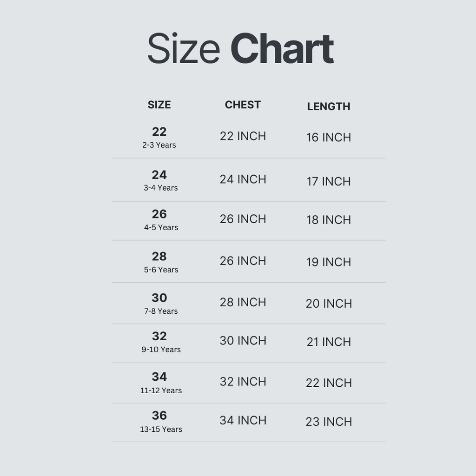Click size 28 row label
The width and height of the screenshot is (476, 476).
(x=159, y=257)
